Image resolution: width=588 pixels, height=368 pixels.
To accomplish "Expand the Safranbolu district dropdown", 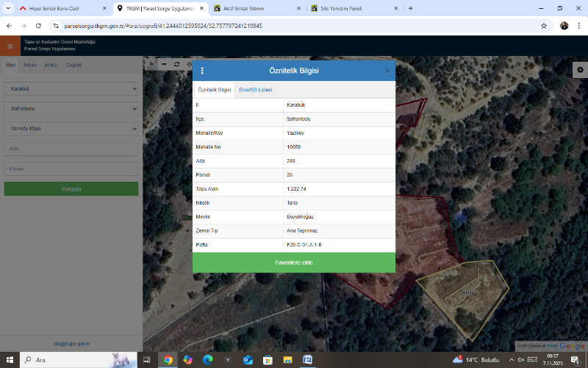I will [x=71, y=107].
